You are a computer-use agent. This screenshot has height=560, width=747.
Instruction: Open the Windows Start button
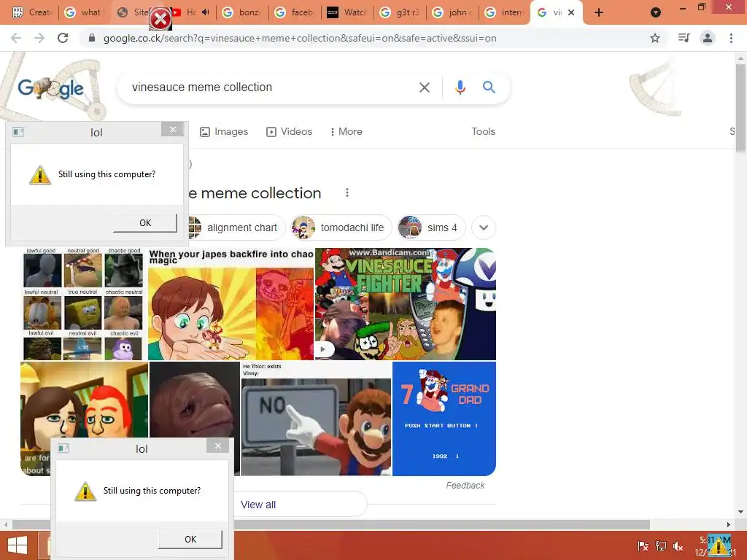point(18,545)
